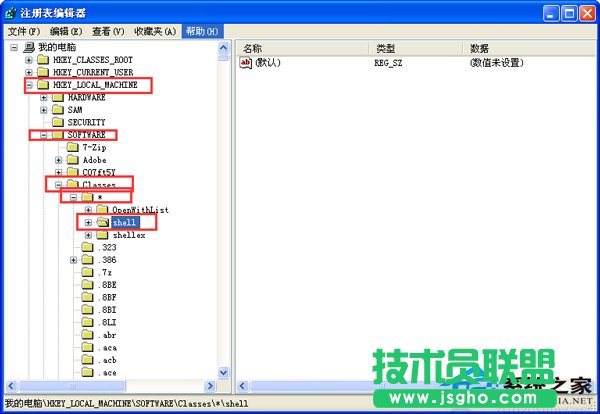Open the 文件(F) menu
600x414 pixels.
pyautogui.click(x=24, y=31)
